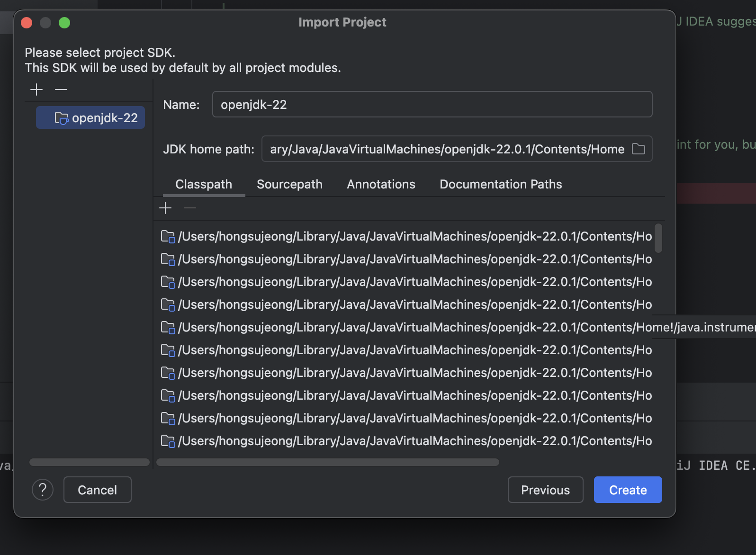The width and height of the screenshot is (756, 555).
Task: Click the add SDK plus icon
Action: pyautogui.click(x=36, y=90)
